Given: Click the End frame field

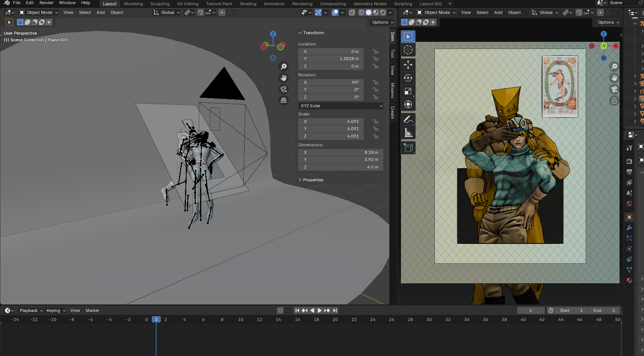Looking at the screenshot, I should [604, 310].
